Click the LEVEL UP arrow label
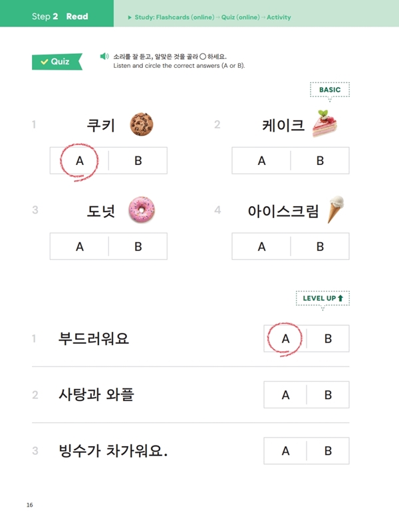The image size is (399, 532). pos(323,299)
